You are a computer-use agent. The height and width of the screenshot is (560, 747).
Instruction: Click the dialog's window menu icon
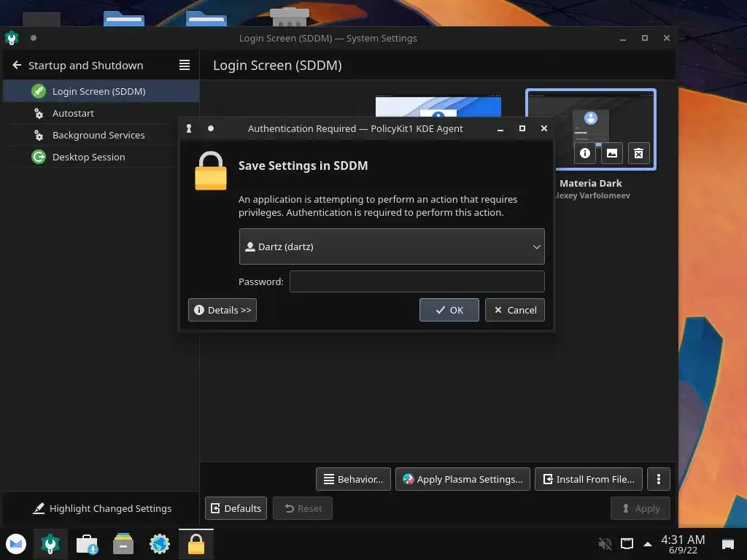pos(189,128)
